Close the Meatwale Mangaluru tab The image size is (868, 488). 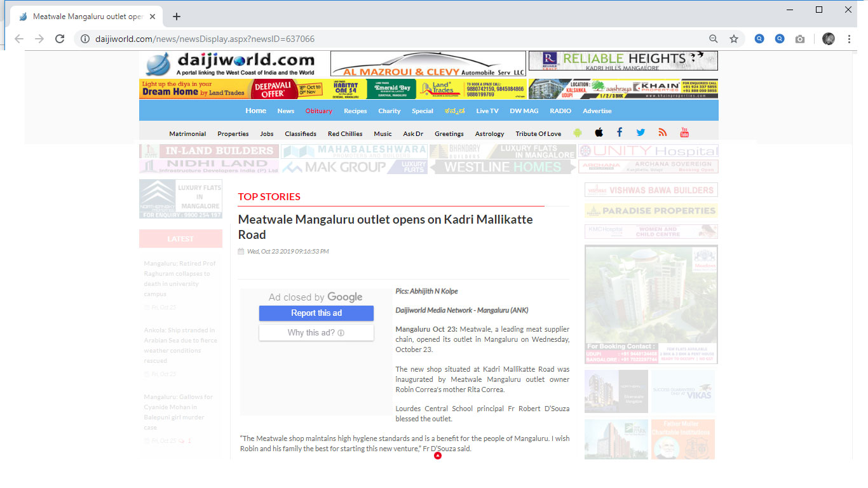(153, 17)
